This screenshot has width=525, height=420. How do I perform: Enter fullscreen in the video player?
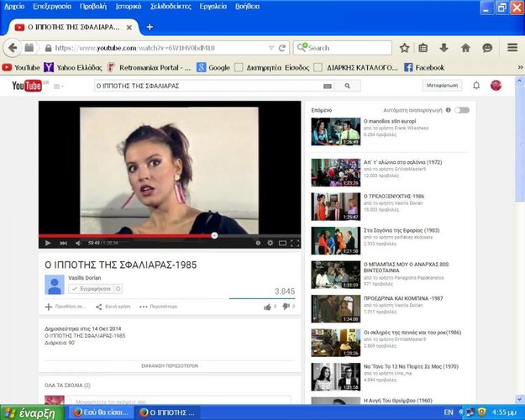pyautogui.click(x=295, y=243)
